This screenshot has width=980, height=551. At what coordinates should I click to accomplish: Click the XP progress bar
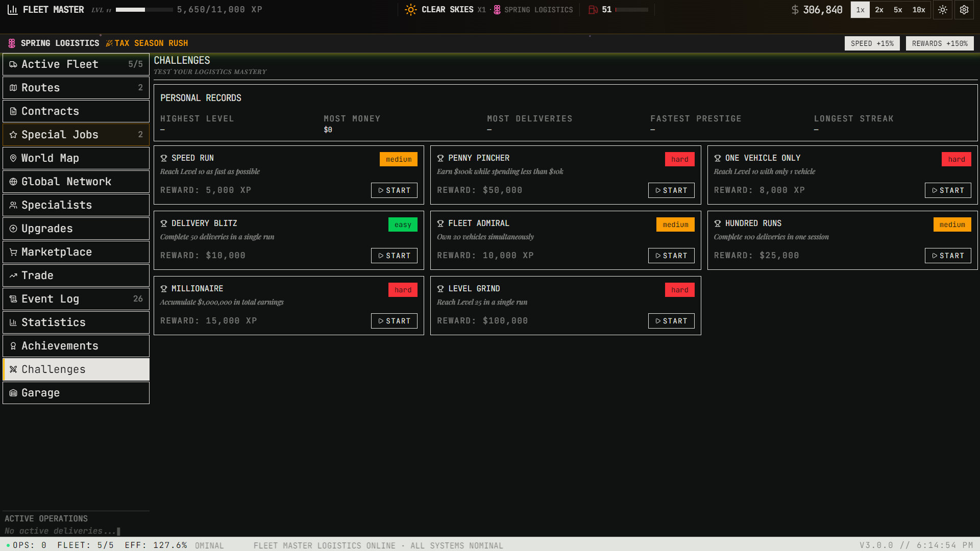pyautogui.click(x=144, y=10)
